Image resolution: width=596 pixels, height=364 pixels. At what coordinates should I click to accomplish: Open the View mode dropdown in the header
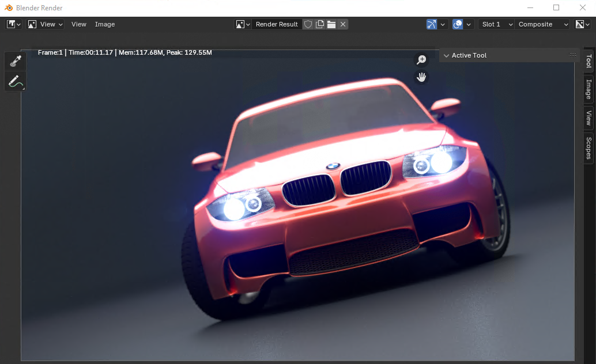click(46, 24)
